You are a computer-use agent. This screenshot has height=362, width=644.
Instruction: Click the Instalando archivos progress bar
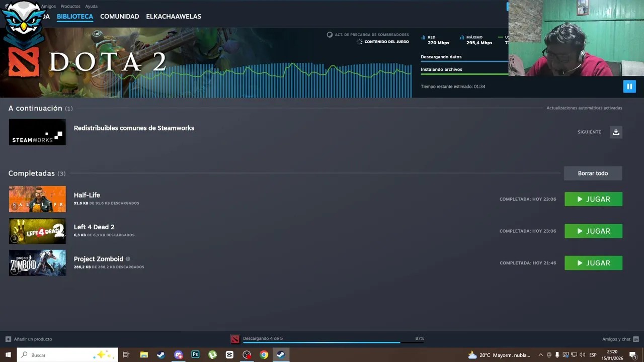click(x=464, y=74)
